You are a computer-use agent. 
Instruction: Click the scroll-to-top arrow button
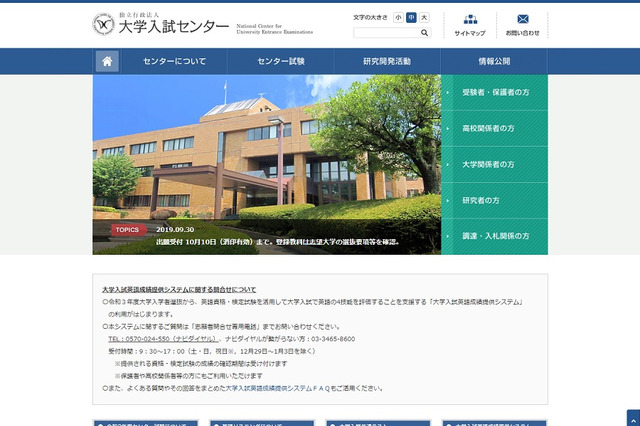[x=633, y=419]
